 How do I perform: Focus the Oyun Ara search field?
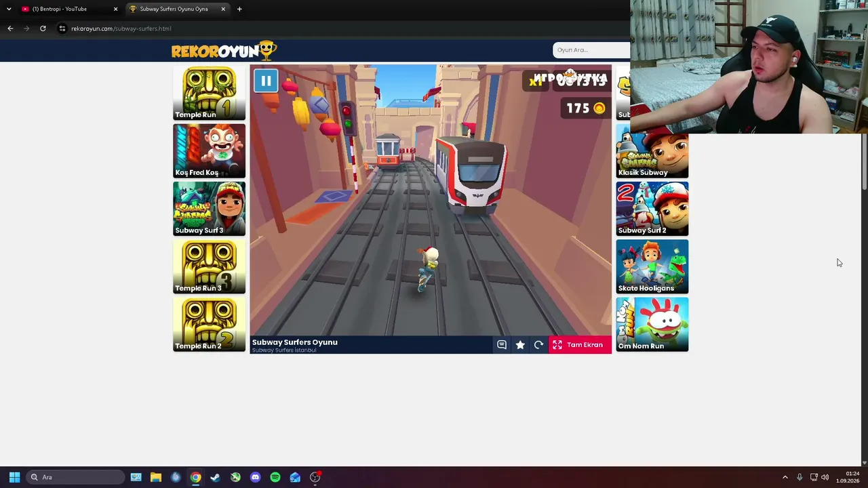pyautogui.click(x=591, y=49)
